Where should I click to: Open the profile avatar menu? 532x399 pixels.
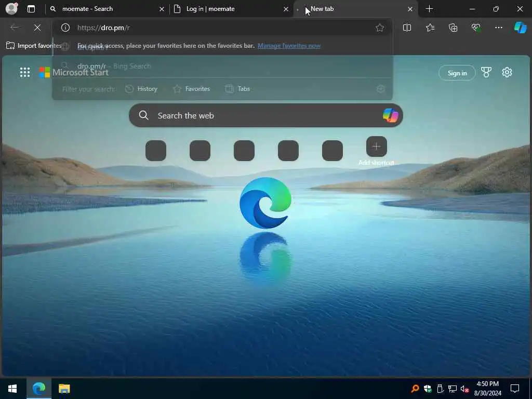pos(11,8)
